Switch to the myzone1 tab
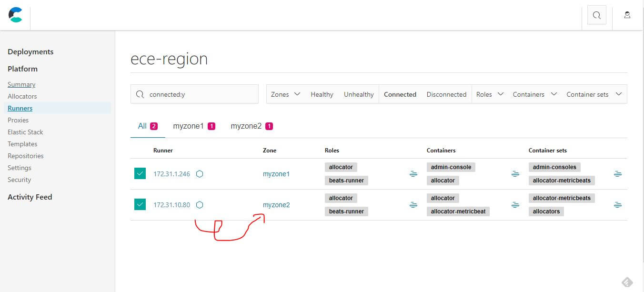Screen dimensions: 644x292 coord(189,125)
